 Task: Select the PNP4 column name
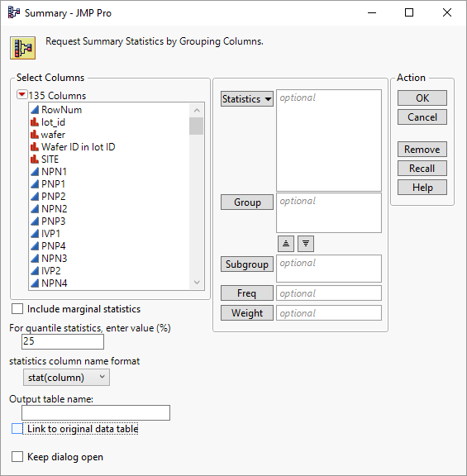point(54,246)
